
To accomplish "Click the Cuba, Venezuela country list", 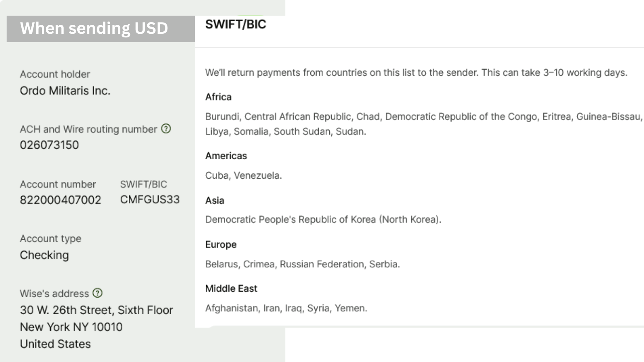I will click(x=244, y=175).
